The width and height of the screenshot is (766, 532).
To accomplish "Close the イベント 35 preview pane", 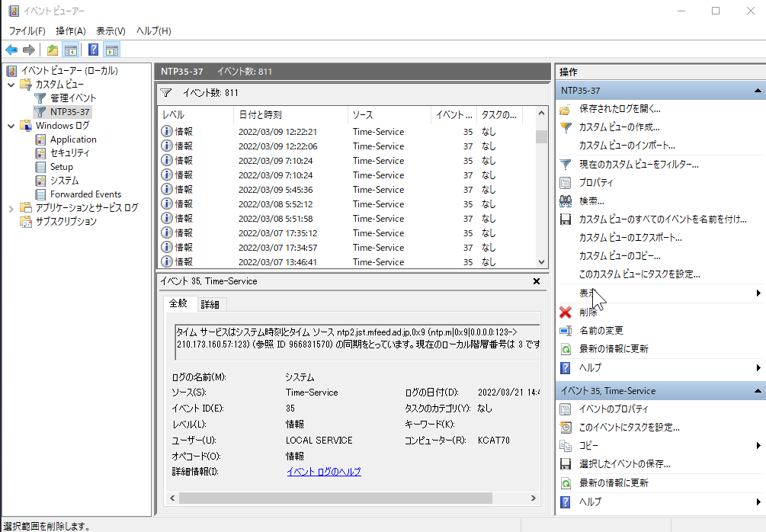I will click(x=536, y=281).
